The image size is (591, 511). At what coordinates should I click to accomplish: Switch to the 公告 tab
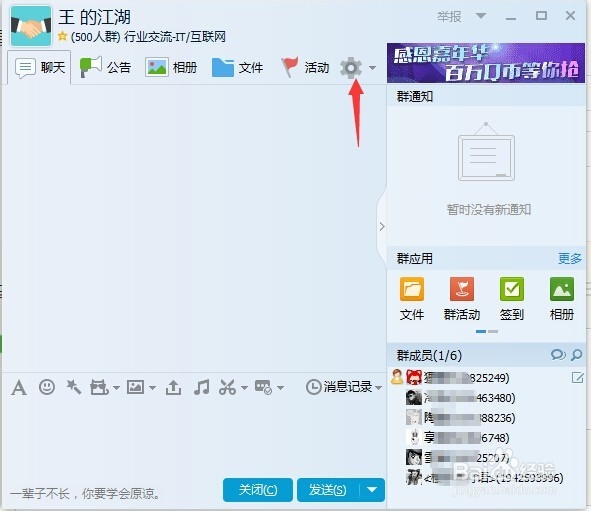point(105,67)
